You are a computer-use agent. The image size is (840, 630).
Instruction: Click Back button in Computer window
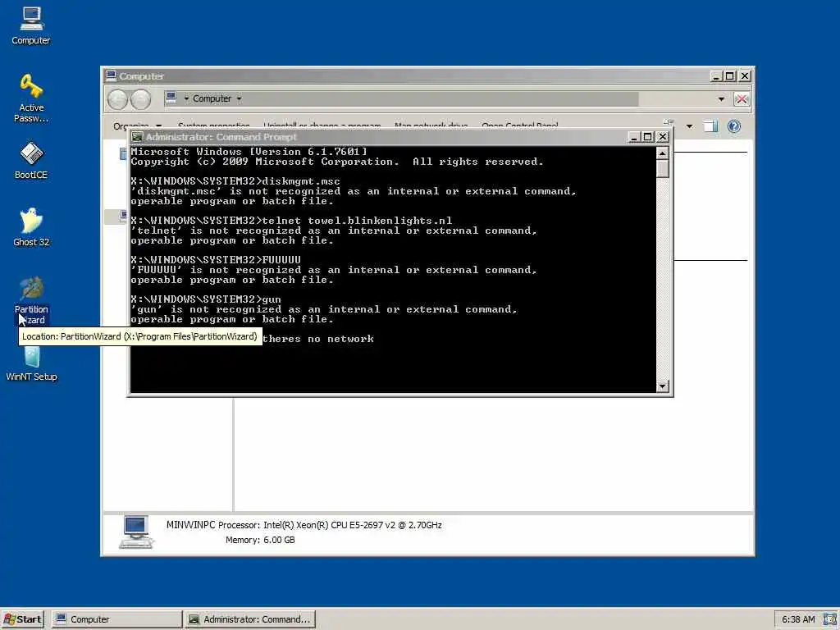tap(118, 99)
